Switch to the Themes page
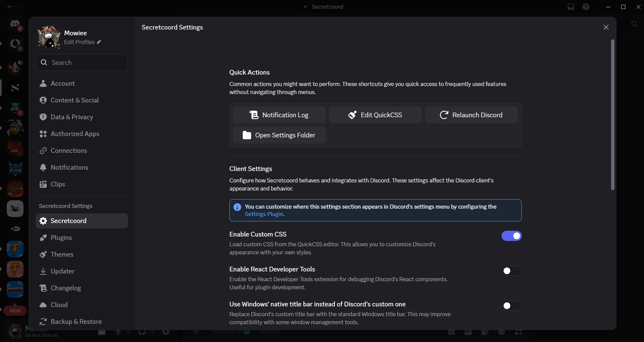 click(82, 254)
